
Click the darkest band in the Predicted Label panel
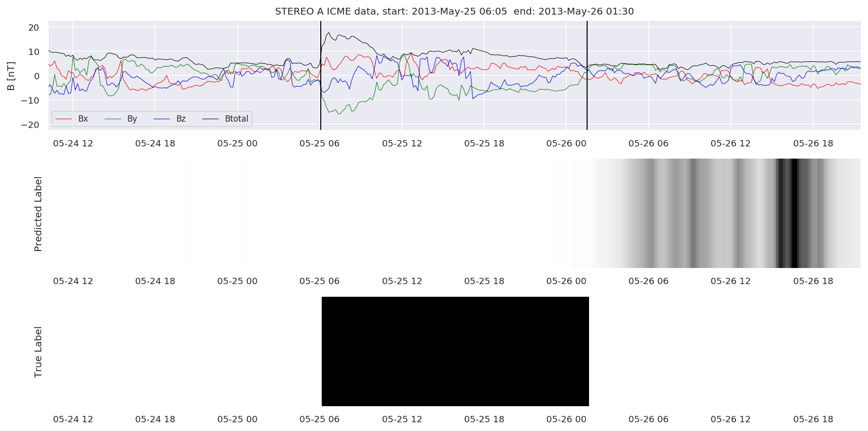click(795, 213)
